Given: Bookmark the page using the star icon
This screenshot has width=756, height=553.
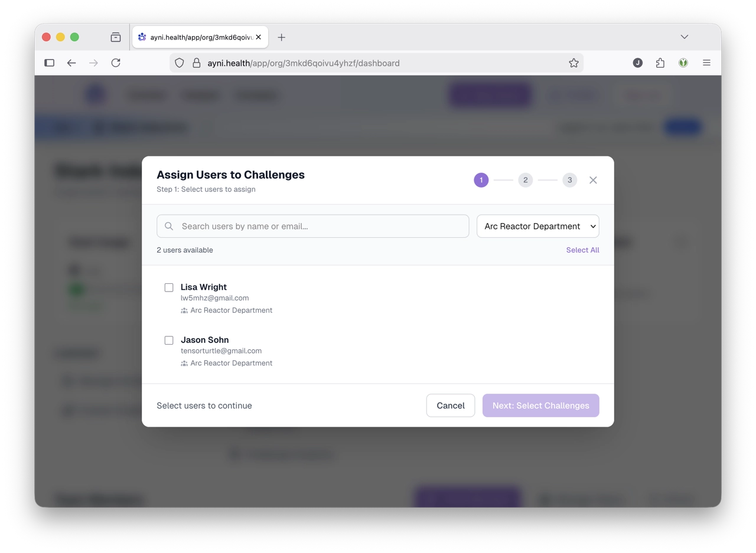Looking at the screenshot, I should click(x=573, y=63).
